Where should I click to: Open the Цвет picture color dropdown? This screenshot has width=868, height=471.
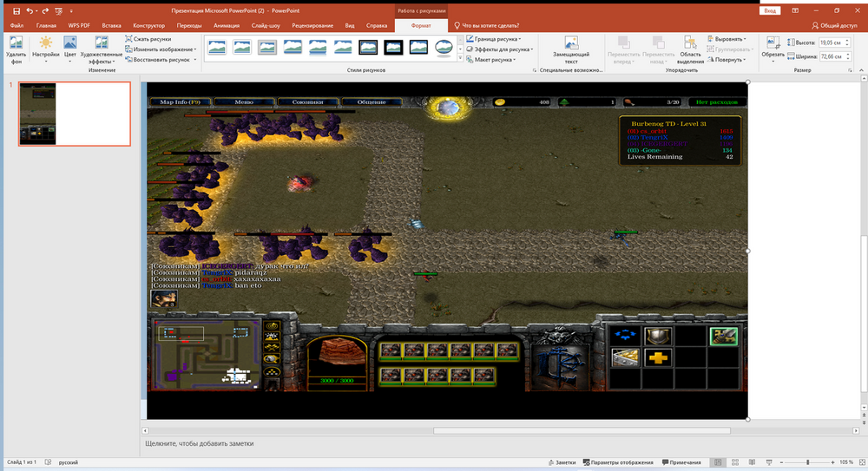[69, 49]
